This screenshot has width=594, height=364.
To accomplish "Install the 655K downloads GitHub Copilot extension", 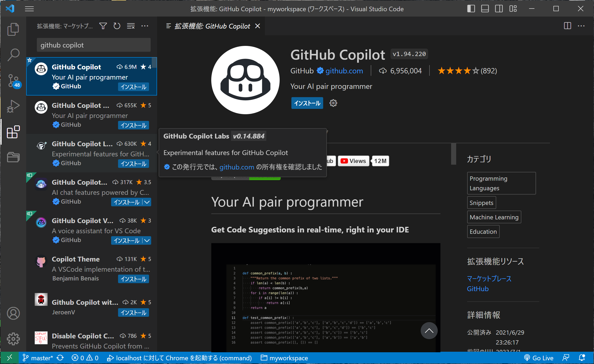I will pyautogui.click(x=134, y=125).
